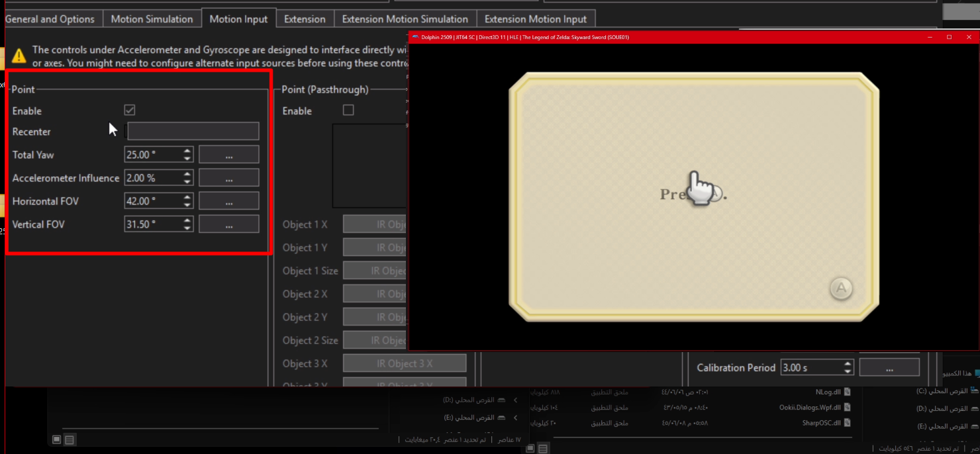
Task: Increase Calibration Period with the up arrow
Action: pyautogui.click(x=848, y=364)
